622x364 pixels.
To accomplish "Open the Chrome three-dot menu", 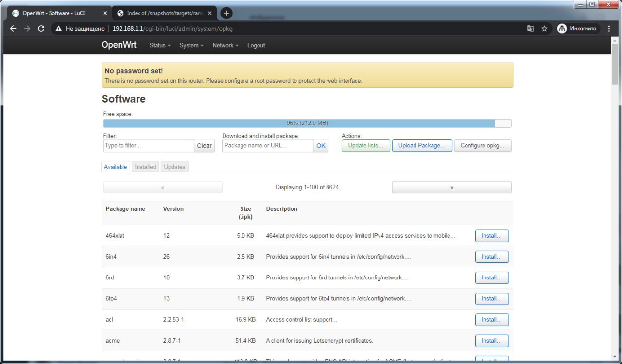I will coord(609,29).
